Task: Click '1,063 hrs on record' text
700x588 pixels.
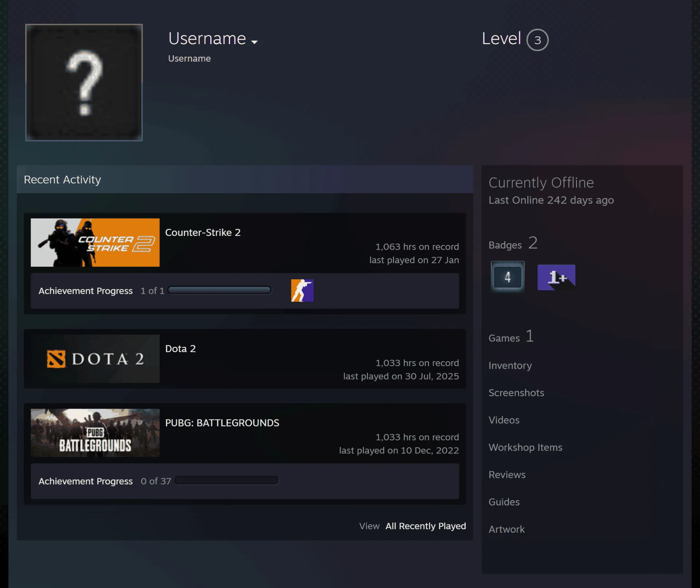Action: (417, 247)
